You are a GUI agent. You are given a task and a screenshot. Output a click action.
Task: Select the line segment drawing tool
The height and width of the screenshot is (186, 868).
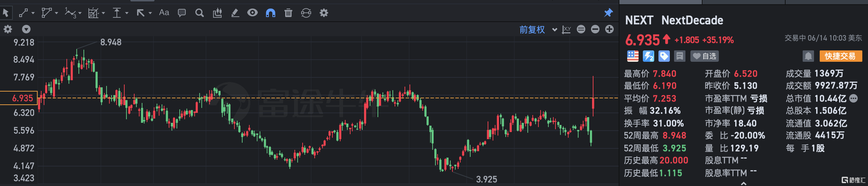(23, 13)
